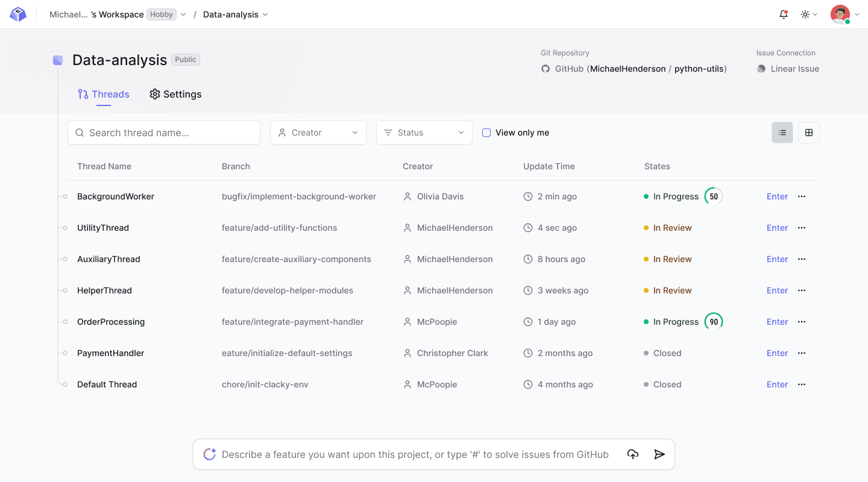The height and width of the screenshot is (482, 868).
Task: Focus the Search thread name field
Action: pyautogui.click(x=164, y=133)
